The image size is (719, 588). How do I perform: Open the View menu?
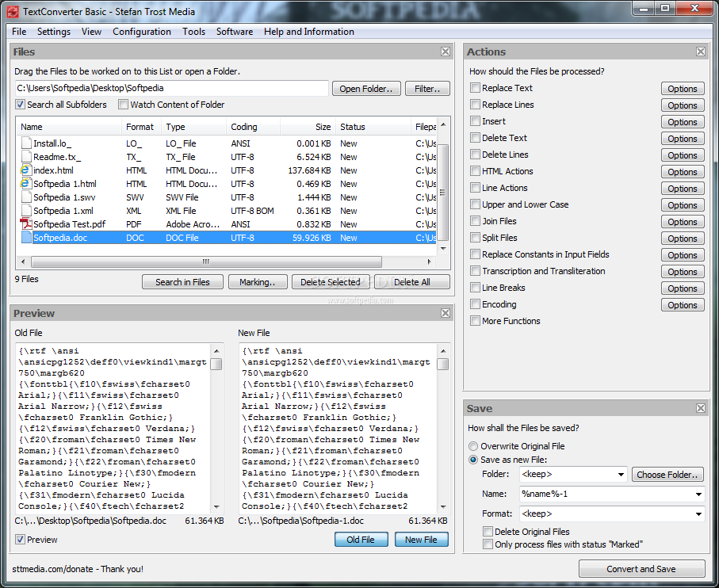pos(91,32)
